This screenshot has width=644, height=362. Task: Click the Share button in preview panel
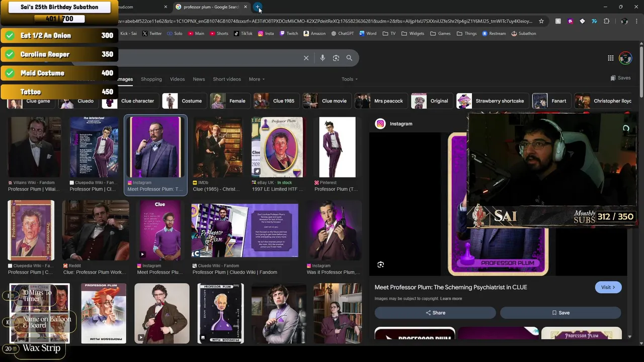[435, 313]
